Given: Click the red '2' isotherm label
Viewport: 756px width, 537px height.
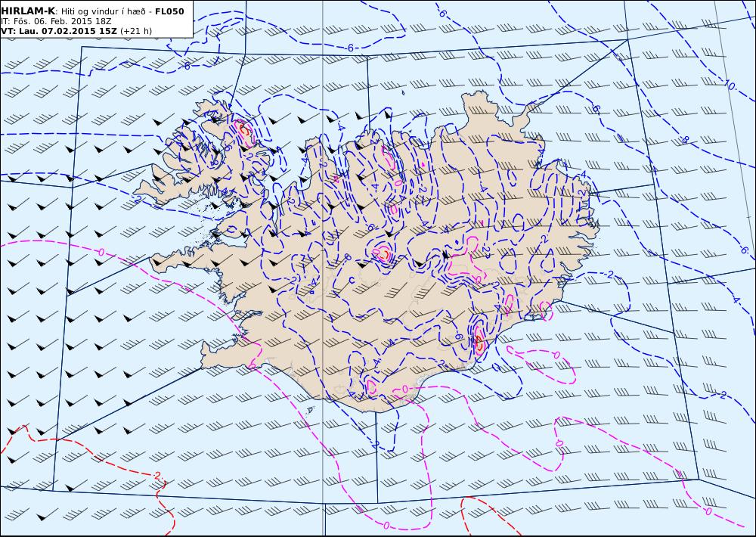Looking at the screenshot, I should coord(158,475).
